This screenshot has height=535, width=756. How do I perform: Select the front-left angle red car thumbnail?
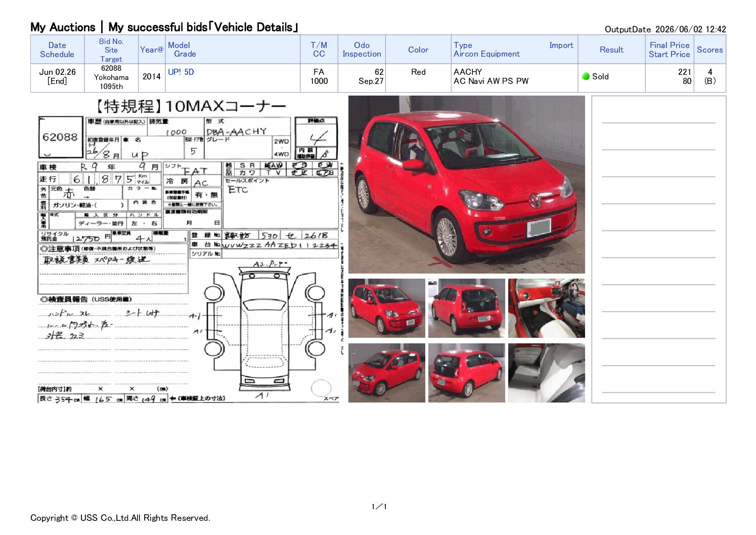click(386, 308)
